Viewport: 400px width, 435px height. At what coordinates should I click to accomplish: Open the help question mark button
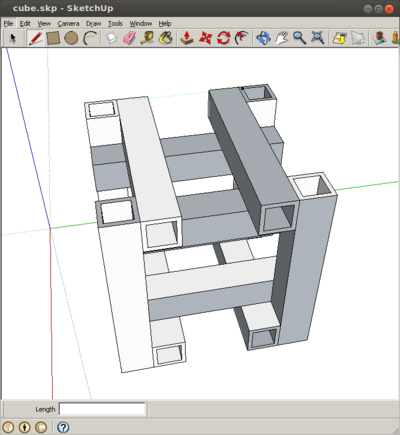pos(63,427)
